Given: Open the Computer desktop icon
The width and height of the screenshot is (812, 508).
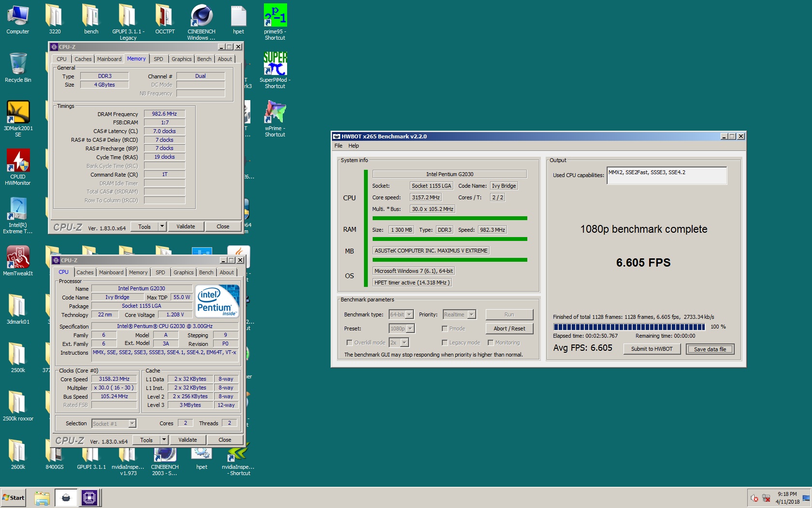Looking at the screenshot, I should [x=18, y=19].
